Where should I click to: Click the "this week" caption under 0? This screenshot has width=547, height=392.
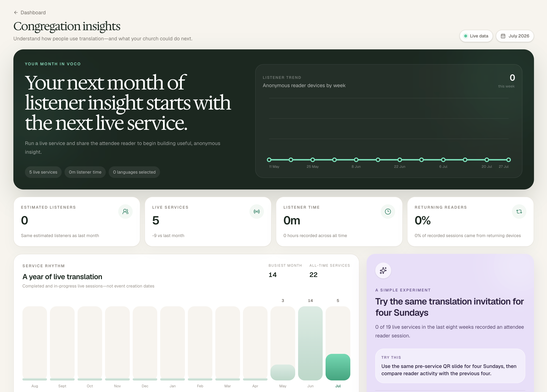[x=506, y=86]
